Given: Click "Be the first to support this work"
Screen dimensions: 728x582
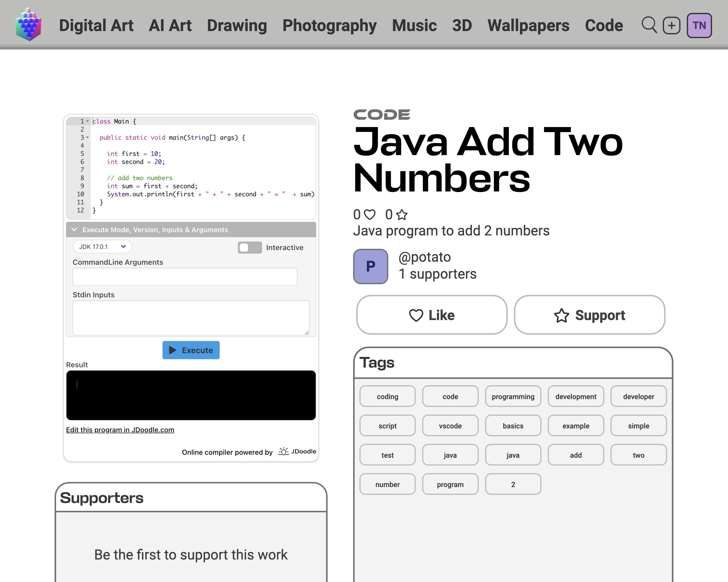Looking at the screenshot, I should (x=191, y=555).
